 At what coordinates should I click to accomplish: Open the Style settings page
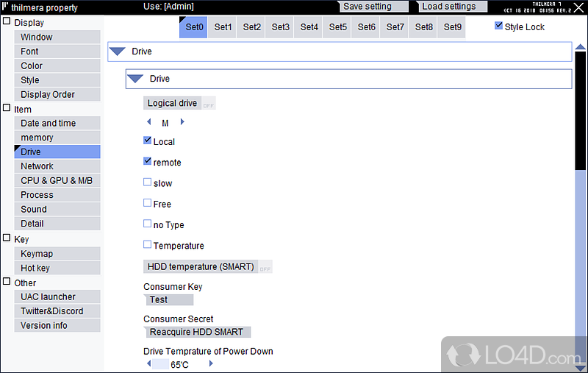tap(57, 80)
